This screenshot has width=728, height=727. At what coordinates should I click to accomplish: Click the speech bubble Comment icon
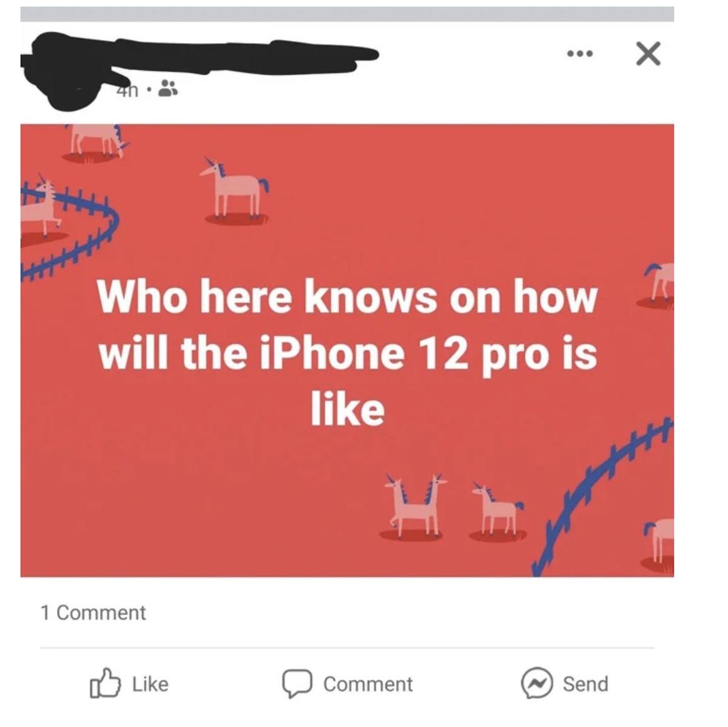297,684
